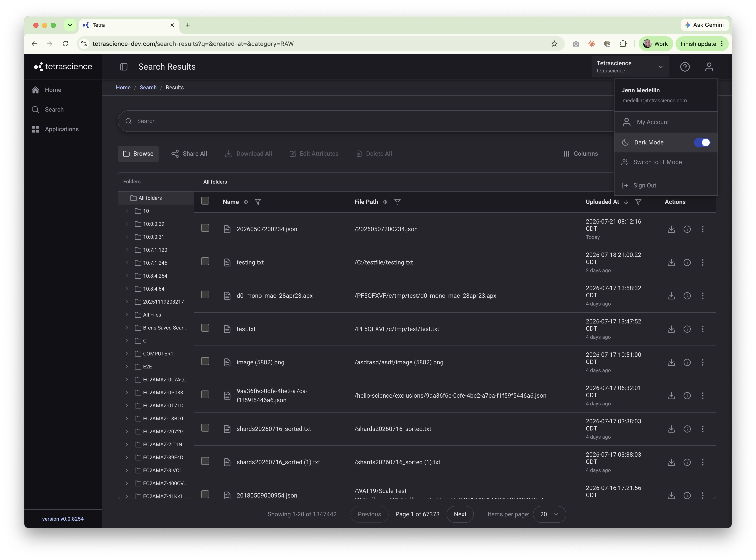Viewport: 756px width, 560px height.
Task: Filter the Name column
Action: (258, 202)
